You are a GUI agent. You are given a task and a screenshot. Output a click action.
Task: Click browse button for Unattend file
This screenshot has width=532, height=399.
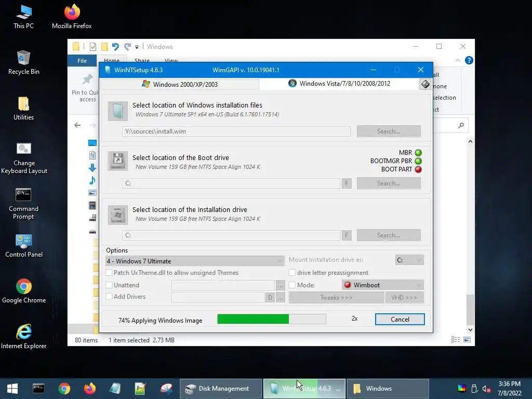[280, 286]
